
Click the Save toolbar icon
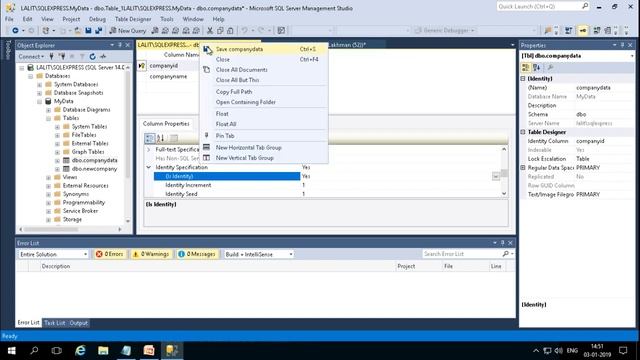click(88, 31)
